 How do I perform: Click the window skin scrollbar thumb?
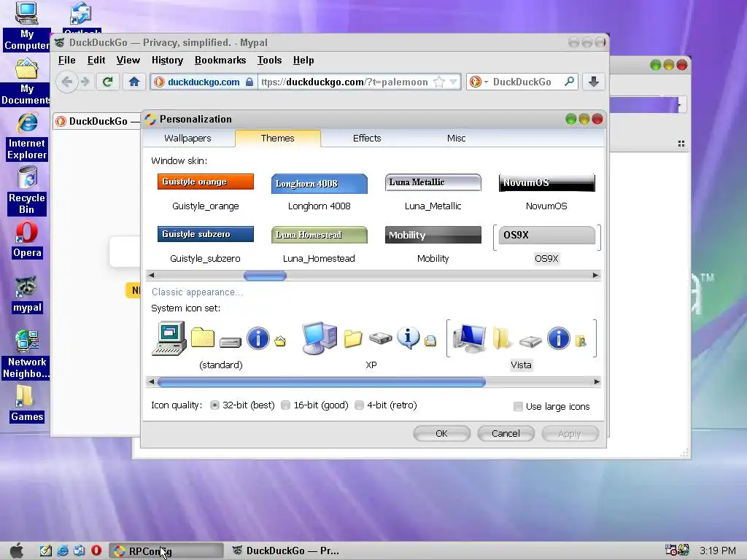[x=265, y=275]
